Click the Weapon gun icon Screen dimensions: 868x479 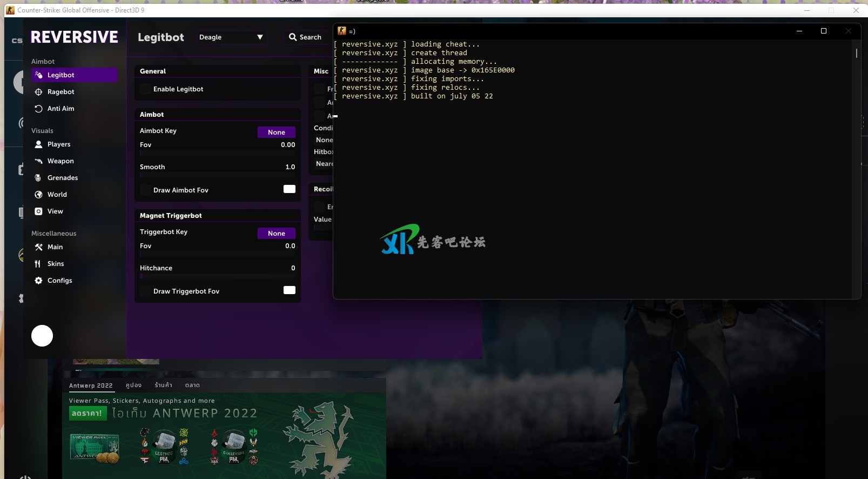click(38, 161)
